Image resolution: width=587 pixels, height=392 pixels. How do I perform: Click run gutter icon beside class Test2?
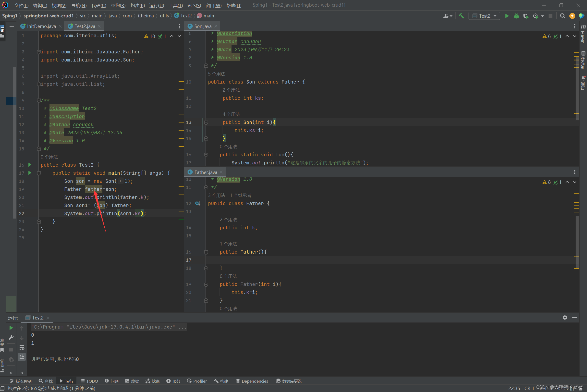click(x=30, y=164)
